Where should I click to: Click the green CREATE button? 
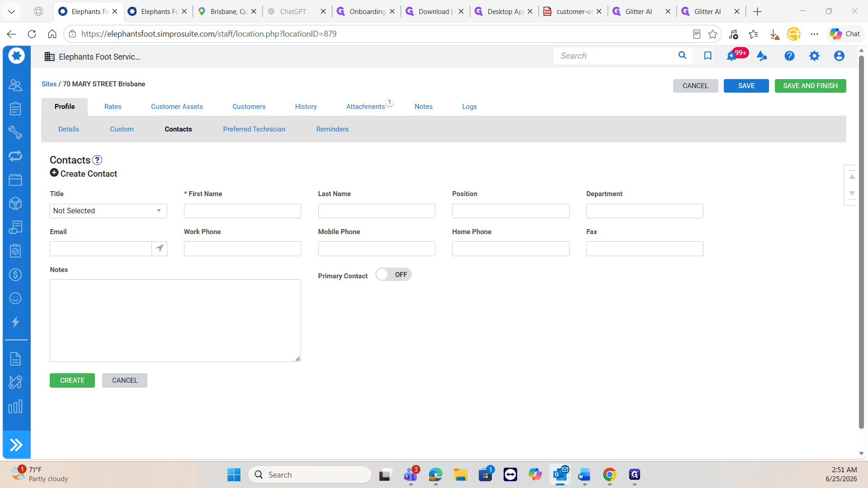click(72, 380)
